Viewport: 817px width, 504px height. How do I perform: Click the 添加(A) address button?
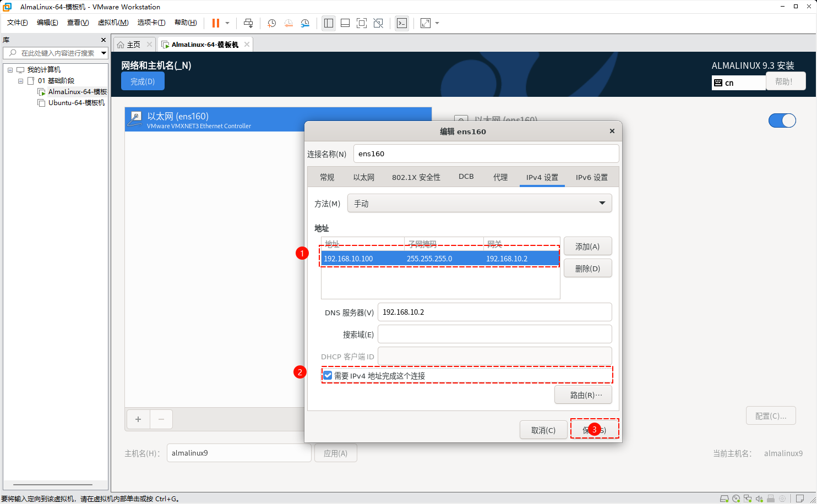(x=587, y=246)
